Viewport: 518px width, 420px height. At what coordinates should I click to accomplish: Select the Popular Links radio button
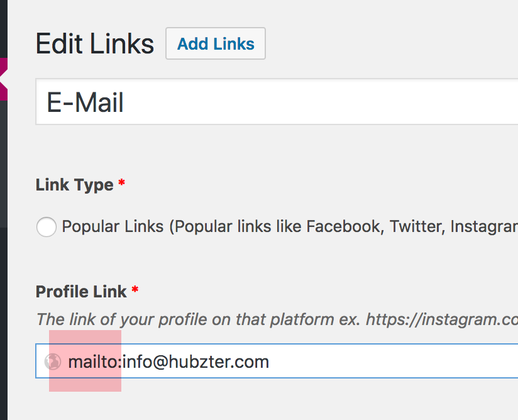click(x=47, y=227)
